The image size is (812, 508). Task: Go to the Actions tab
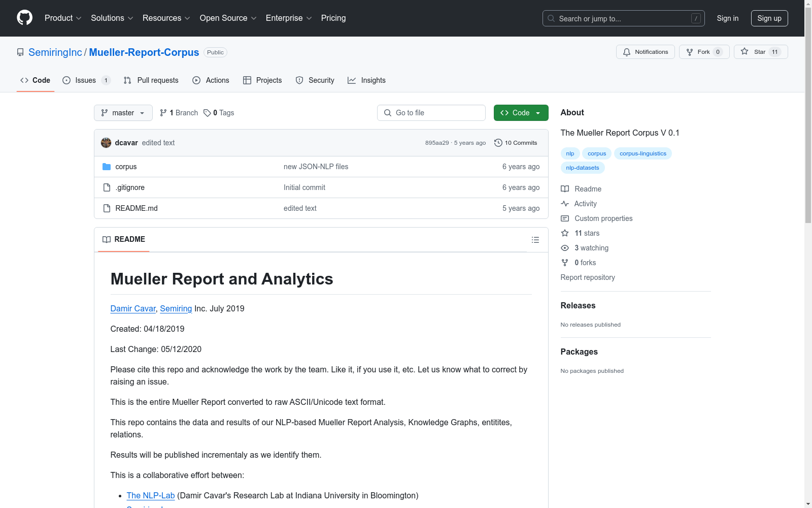point(211,80)
